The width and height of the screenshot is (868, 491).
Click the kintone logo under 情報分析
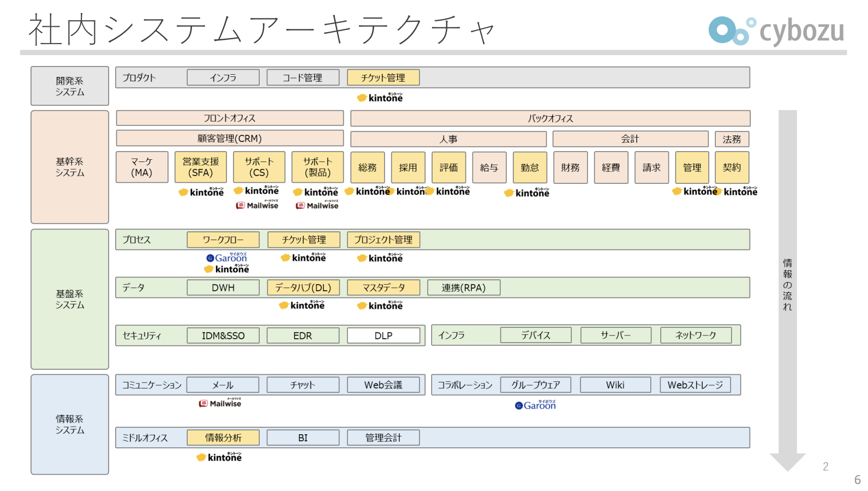tap(219, 457)
